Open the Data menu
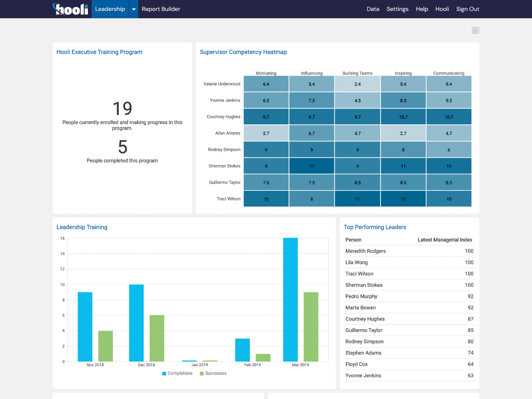 (373, 9)
